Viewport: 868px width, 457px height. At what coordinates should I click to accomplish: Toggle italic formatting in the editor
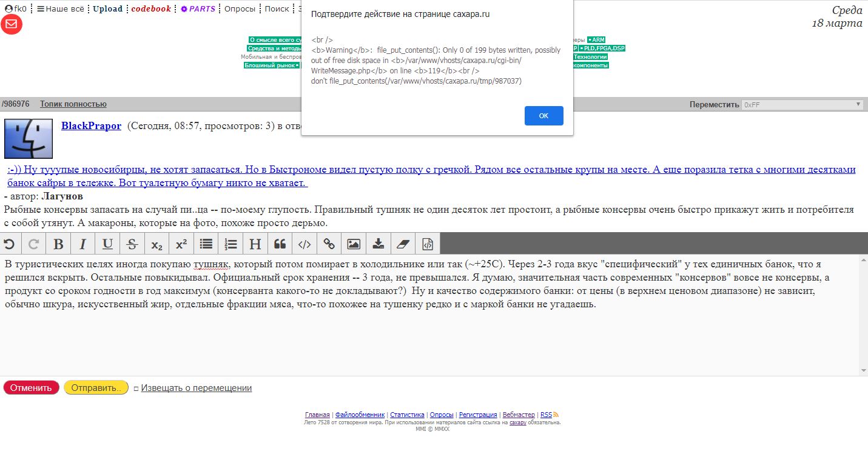pyautogui.click(x=83, y=244)
